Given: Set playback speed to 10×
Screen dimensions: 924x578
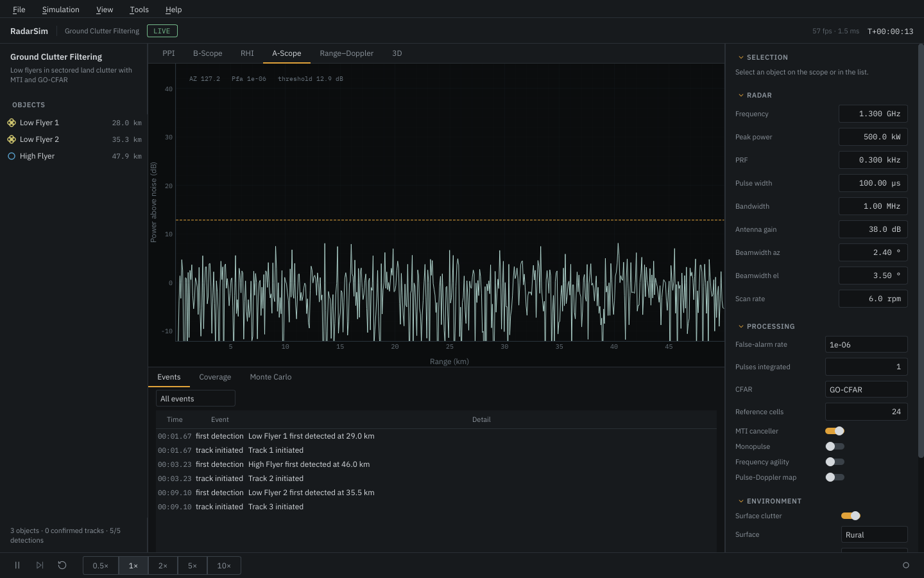Looking at the screenshot, I should point(224,566).
